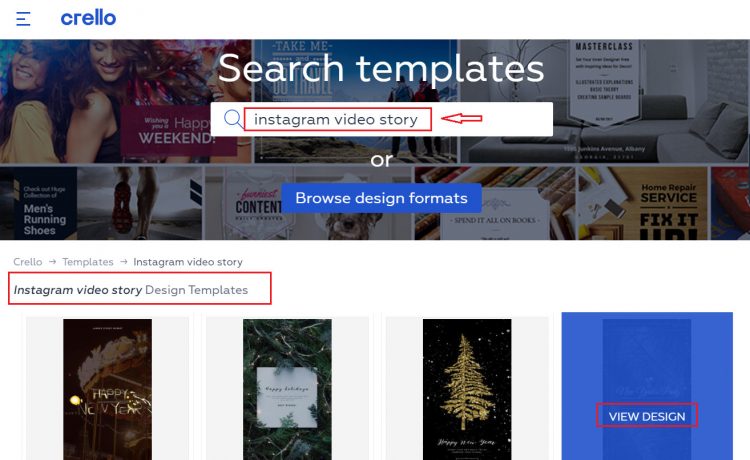The height and width of the screenshot is (460, 750).
Task: Open the Crello breadcrumb link
Action: (x=28, y=262)
